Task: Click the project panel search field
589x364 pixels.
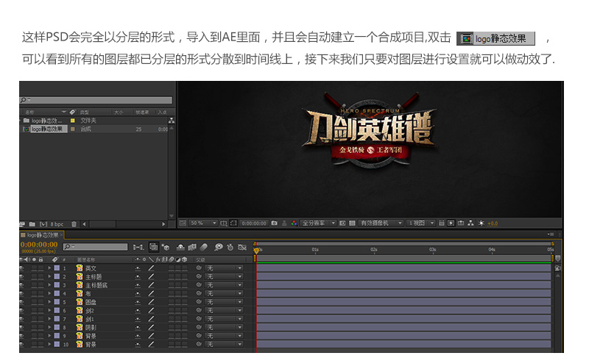Action: tap(96, 100)
